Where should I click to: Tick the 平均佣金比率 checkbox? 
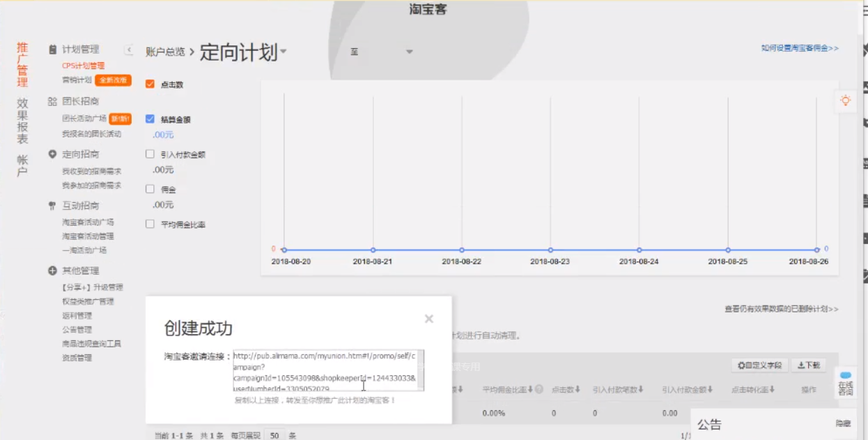[150, 225]
